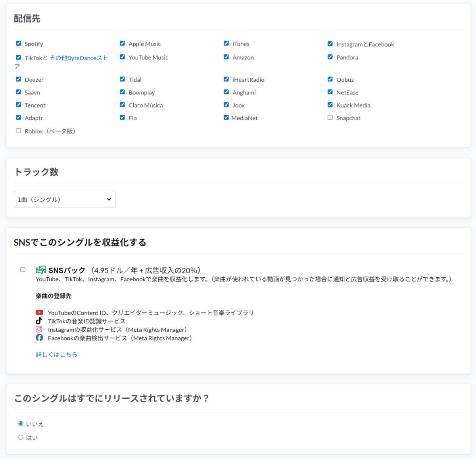Screen dimensions: 476x459
Task: Uncheck the MediaNet checkbox
Action: click(x=226, y=117)
